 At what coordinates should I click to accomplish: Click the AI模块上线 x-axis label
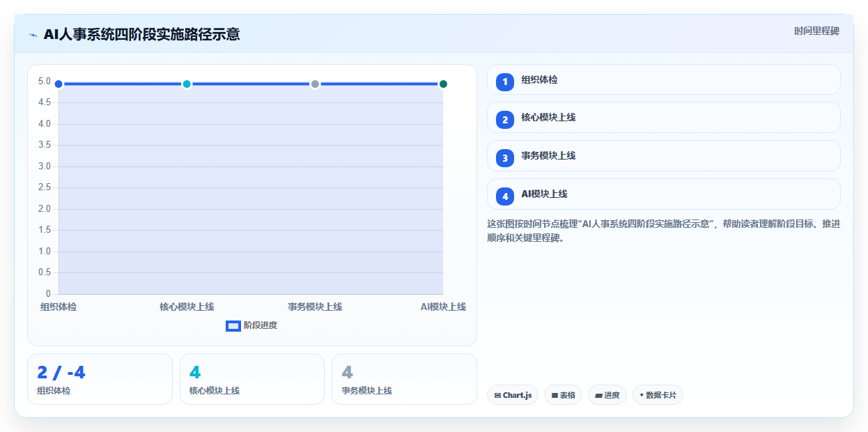[x=443, y=307]
